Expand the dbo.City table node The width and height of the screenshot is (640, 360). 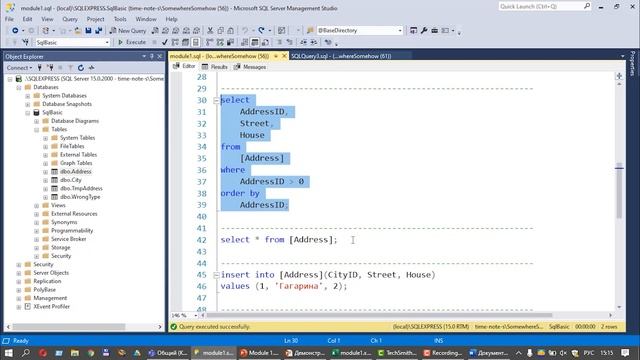[x=45, y=180]
